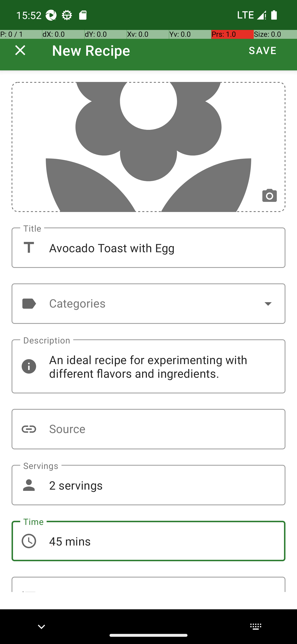Click the time clock icon

pos(29,541)
